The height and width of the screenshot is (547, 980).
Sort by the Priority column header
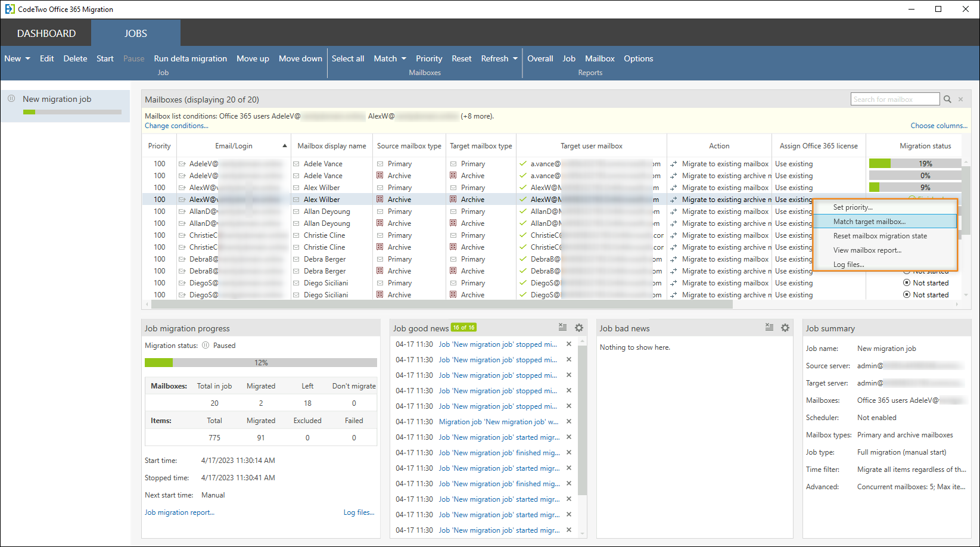pyautogui.click(x=159, y=146)
